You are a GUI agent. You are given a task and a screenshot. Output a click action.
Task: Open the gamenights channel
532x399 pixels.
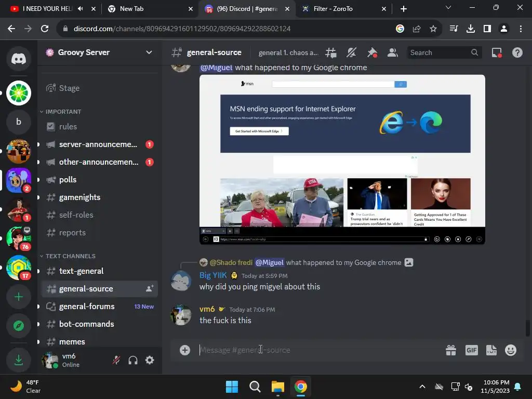[99, 197]
